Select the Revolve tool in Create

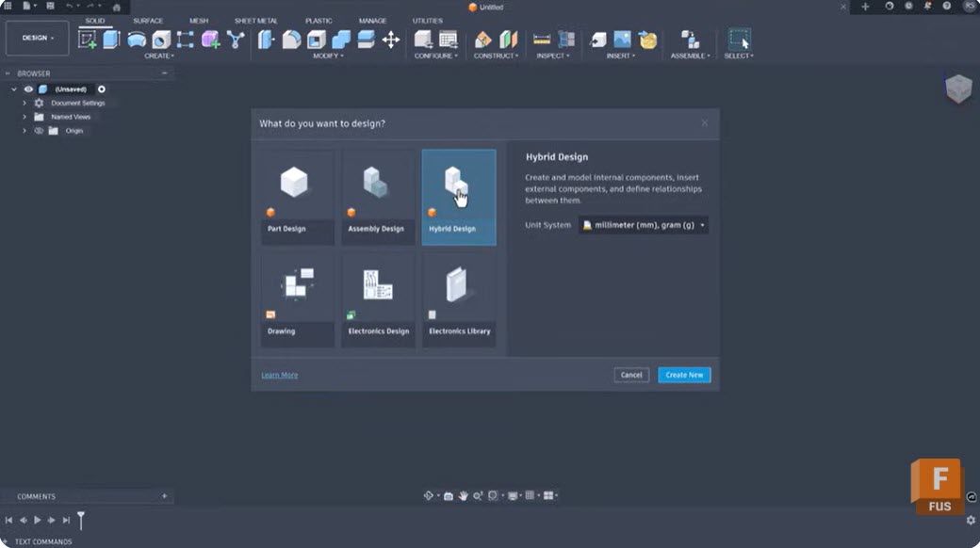click(137, 40)
